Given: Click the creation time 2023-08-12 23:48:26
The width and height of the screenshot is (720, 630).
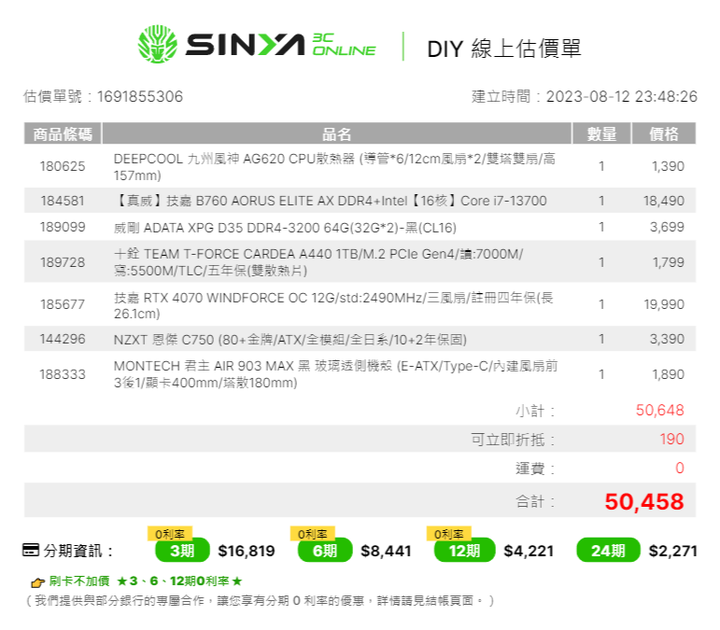Looking at the screenshot, I should pyautogui.click(x=622, y=96).
